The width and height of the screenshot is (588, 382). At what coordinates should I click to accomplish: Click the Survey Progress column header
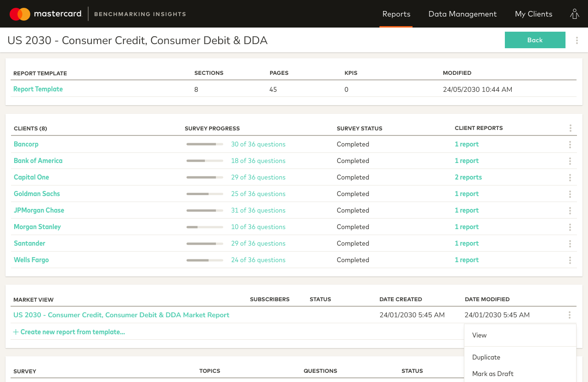(212, 129)
